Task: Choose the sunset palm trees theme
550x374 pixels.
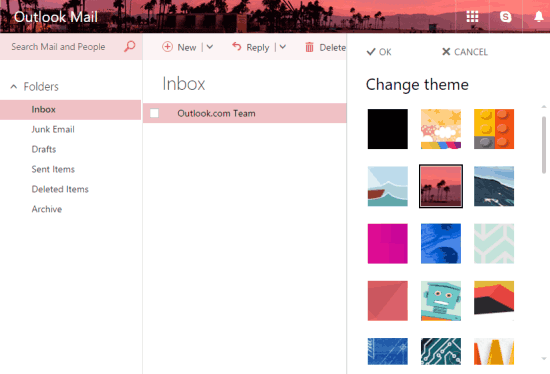Action: click(441, 186)
